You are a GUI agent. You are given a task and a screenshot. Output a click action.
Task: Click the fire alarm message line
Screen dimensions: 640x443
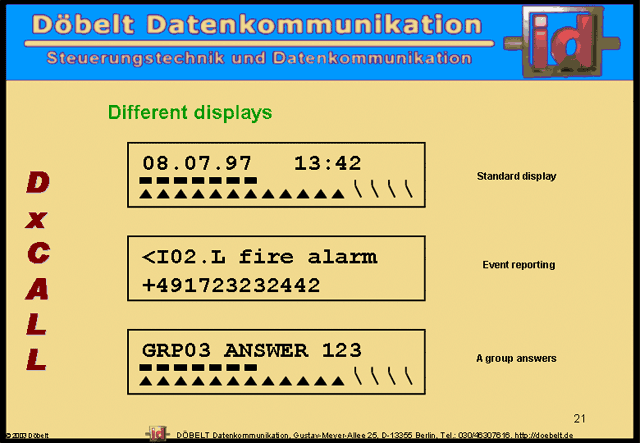coord(259,257)
